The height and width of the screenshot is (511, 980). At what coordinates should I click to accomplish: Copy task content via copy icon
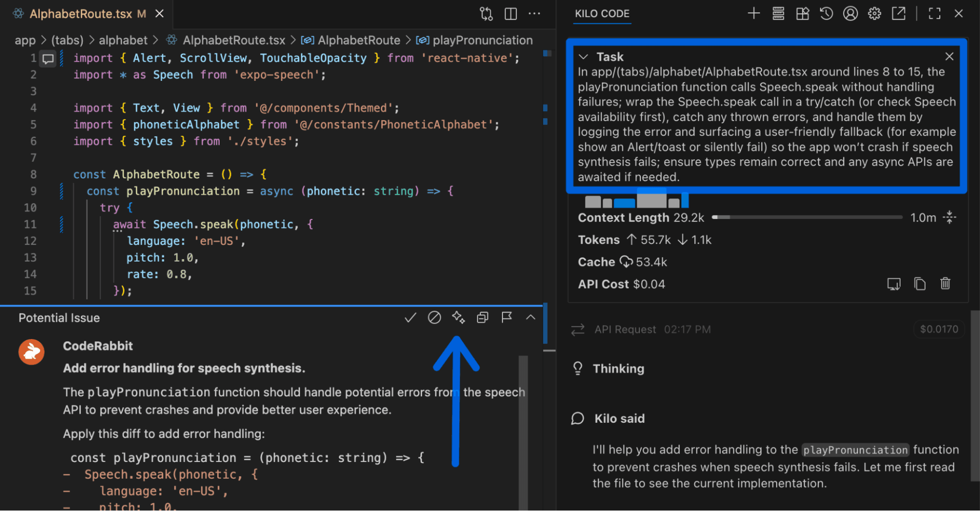[x=920, y=284]
